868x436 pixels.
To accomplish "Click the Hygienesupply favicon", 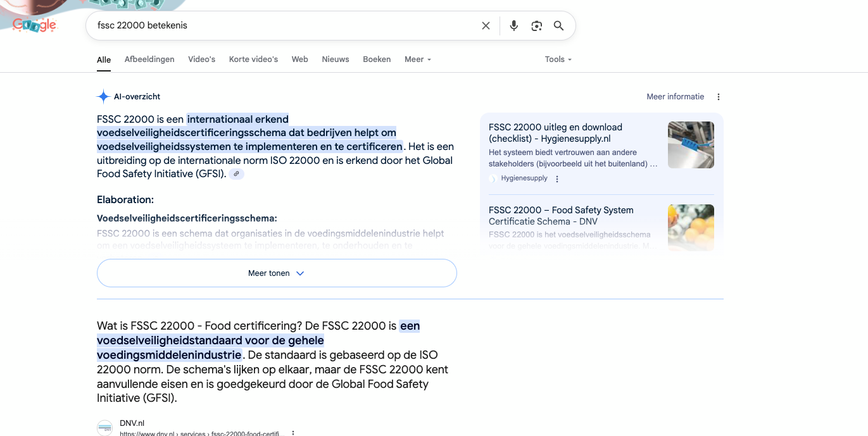I will [493, 179].
